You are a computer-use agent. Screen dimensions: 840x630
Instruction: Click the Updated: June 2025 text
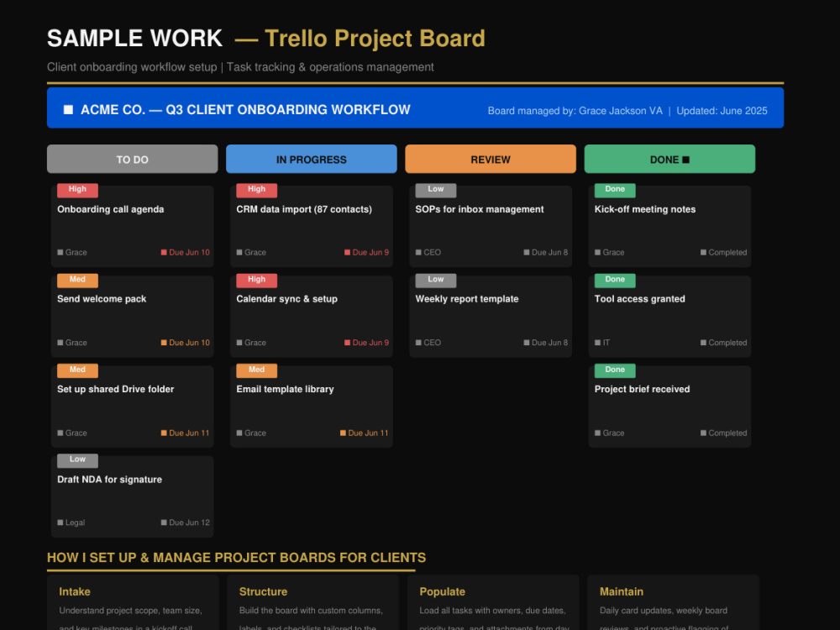click(x=722, y=111)
